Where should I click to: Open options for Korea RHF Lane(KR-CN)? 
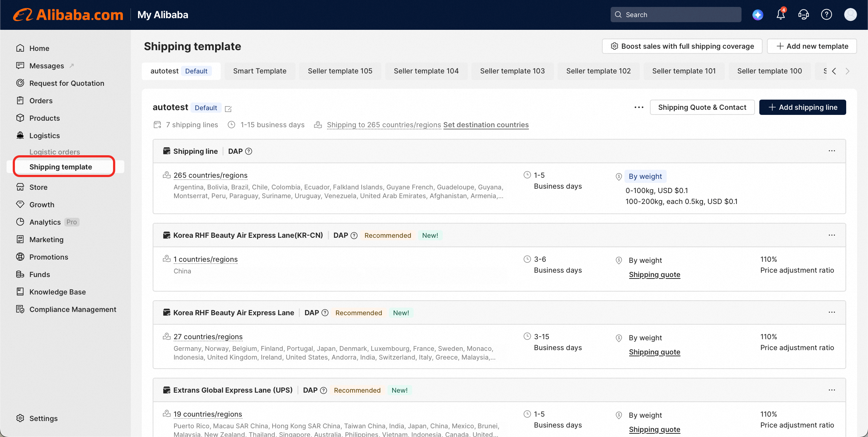pyautogui.click(x=832, y=235)
